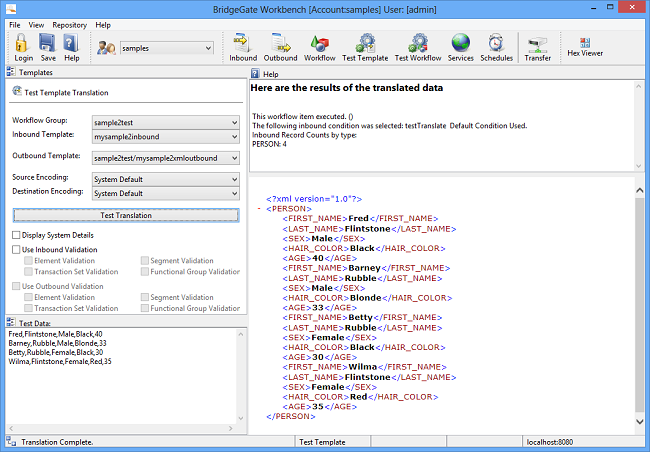The width and height of the screenshot is (650, 452).
Task: Click HAIR_COLOR Red XML line
Action: [x=360, y=397]
